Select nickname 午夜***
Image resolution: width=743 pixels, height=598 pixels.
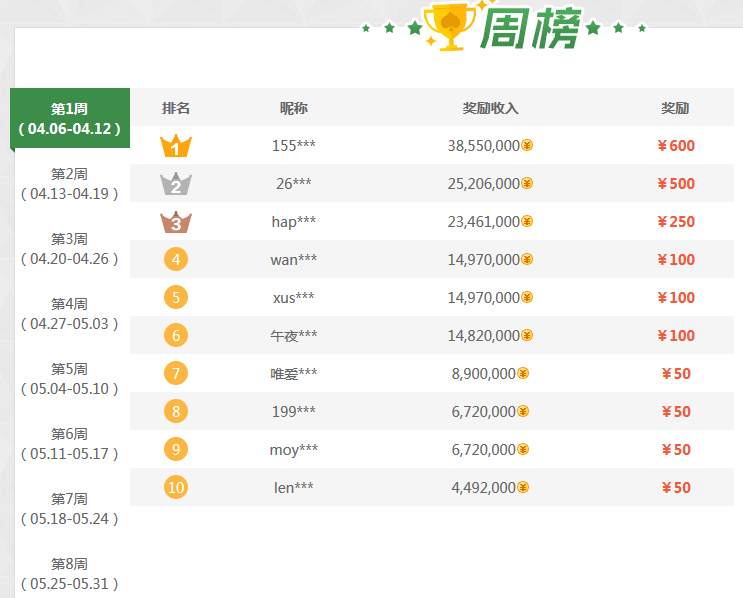click(x=294, y=335)
